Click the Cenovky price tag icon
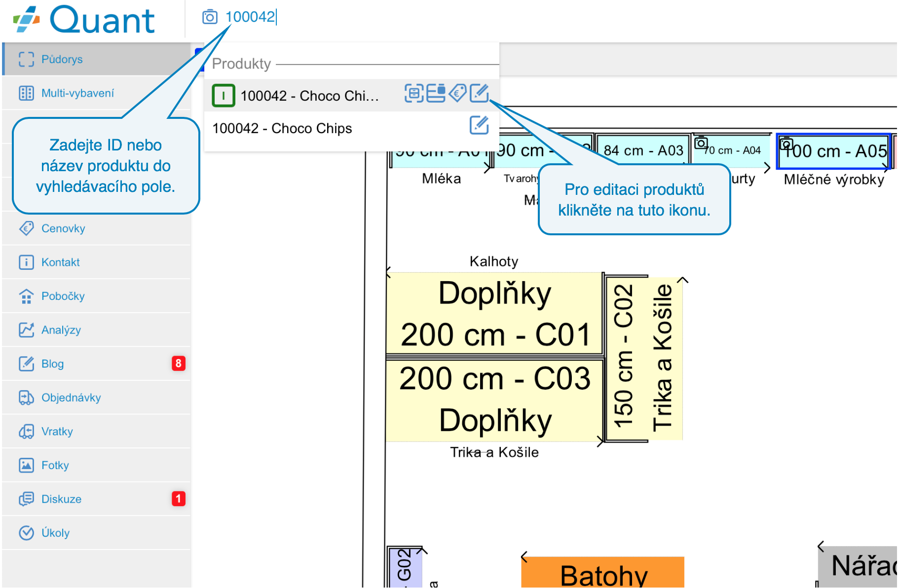 (x=26, y=228)
